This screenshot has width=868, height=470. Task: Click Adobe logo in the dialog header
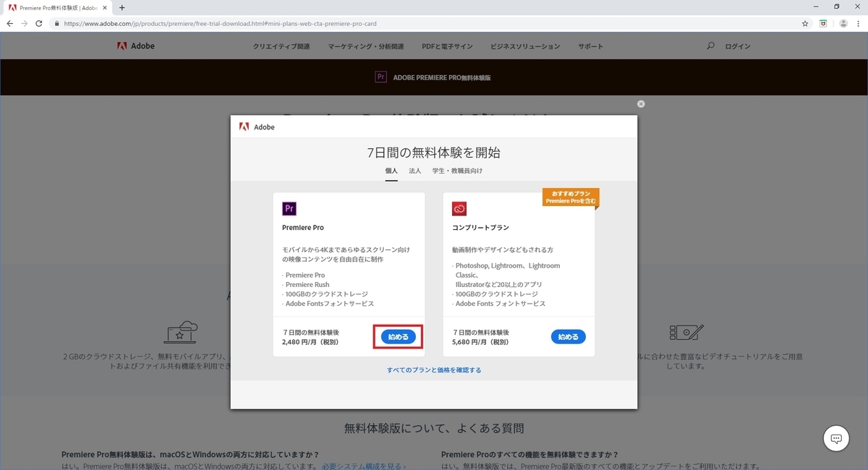257,127
